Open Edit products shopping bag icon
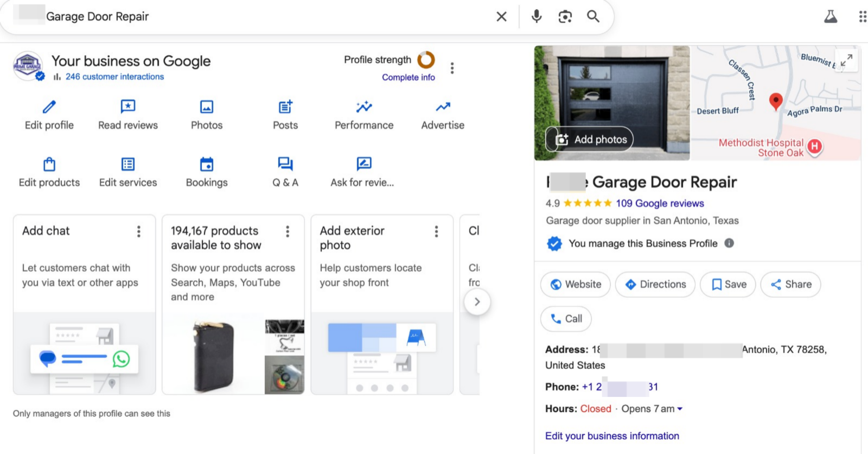 click(x=49, y=164)
